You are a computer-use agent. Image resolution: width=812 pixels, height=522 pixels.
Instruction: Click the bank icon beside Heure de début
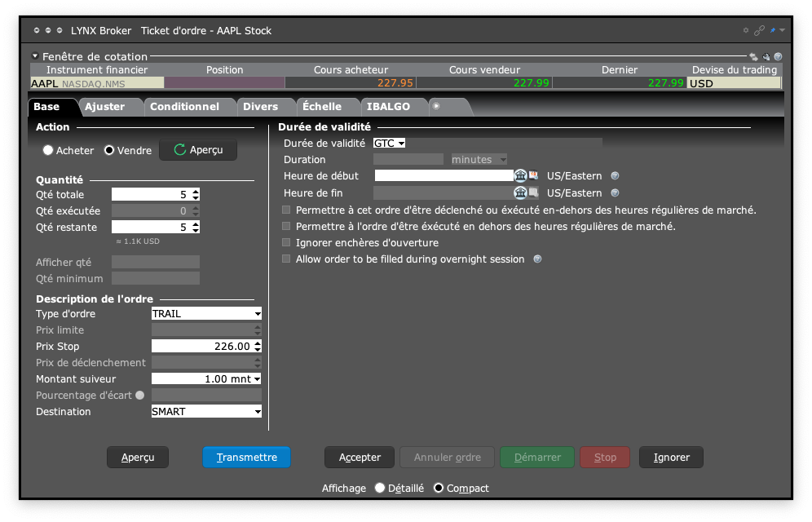point(520,175)
